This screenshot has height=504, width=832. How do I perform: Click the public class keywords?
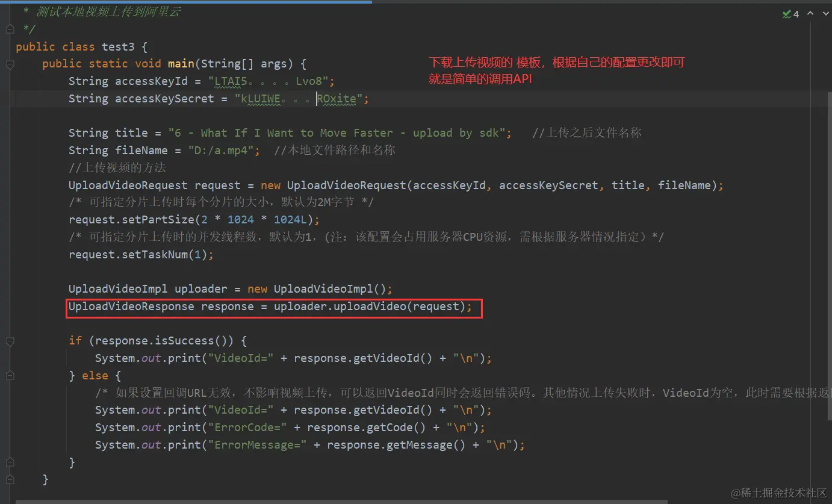55,47
